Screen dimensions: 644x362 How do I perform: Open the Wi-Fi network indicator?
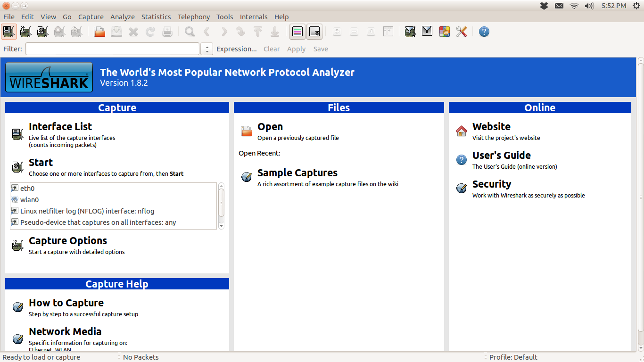[x=574, y=6]
